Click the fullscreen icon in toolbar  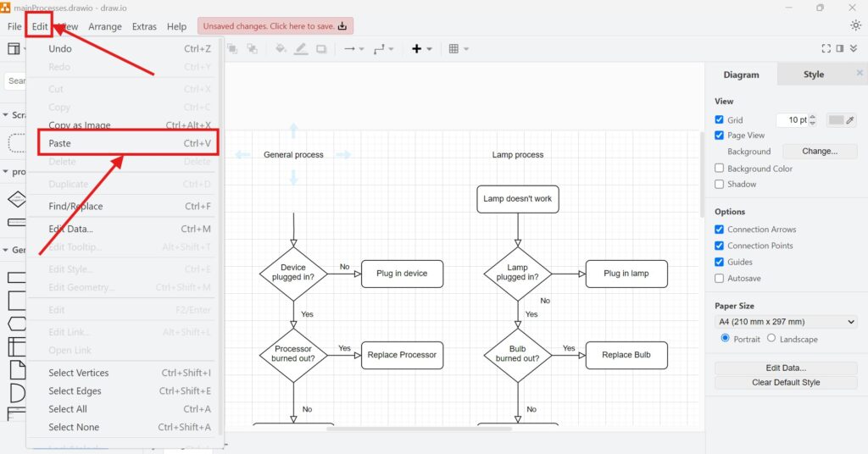pyautogui.click(x=826, y=49)
